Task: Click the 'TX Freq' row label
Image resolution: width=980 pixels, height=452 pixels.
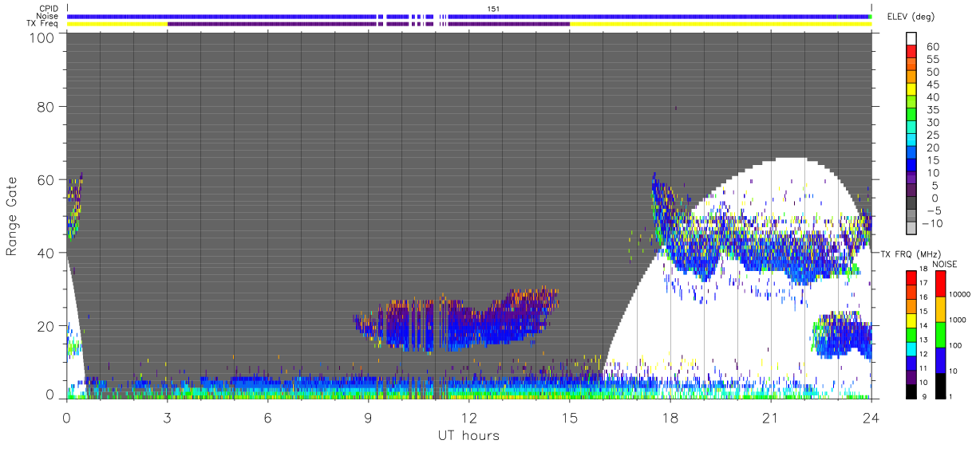Action: [41, 24]
